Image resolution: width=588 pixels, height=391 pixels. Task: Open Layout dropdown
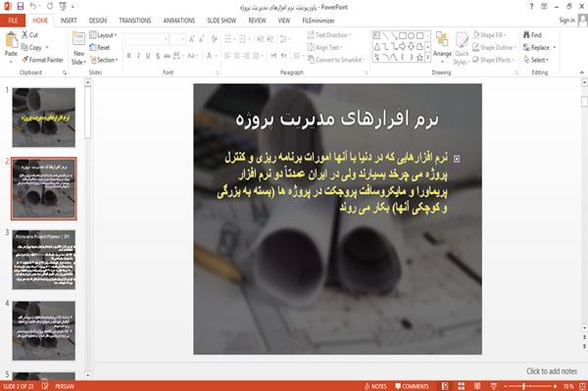coord(103,35)
